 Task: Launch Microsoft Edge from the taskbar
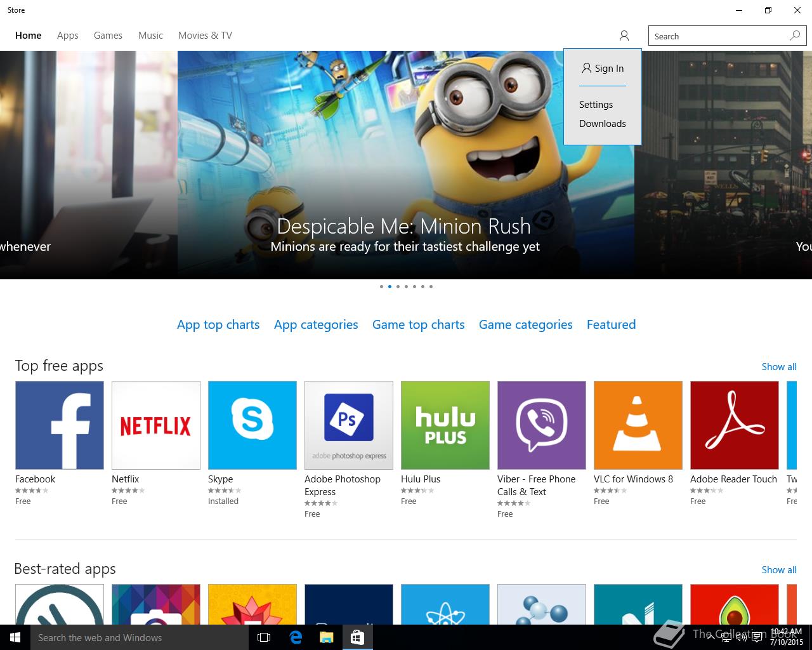tap(296, 637)
